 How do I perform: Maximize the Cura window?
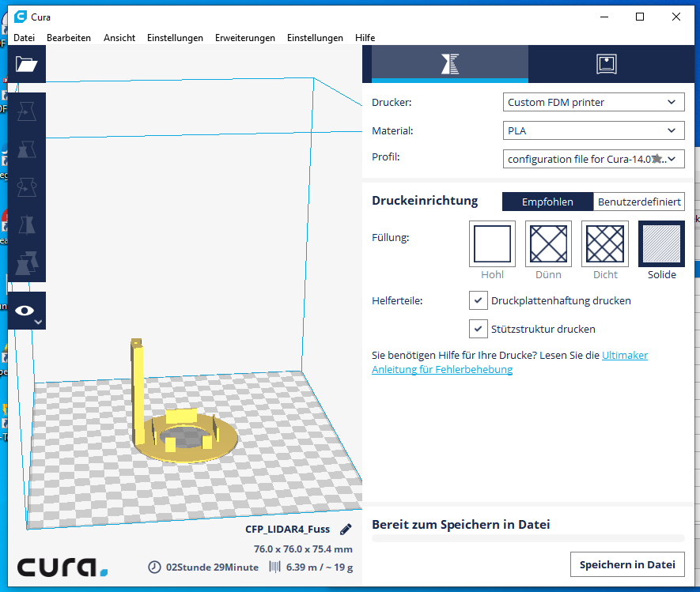pos(640,17)
